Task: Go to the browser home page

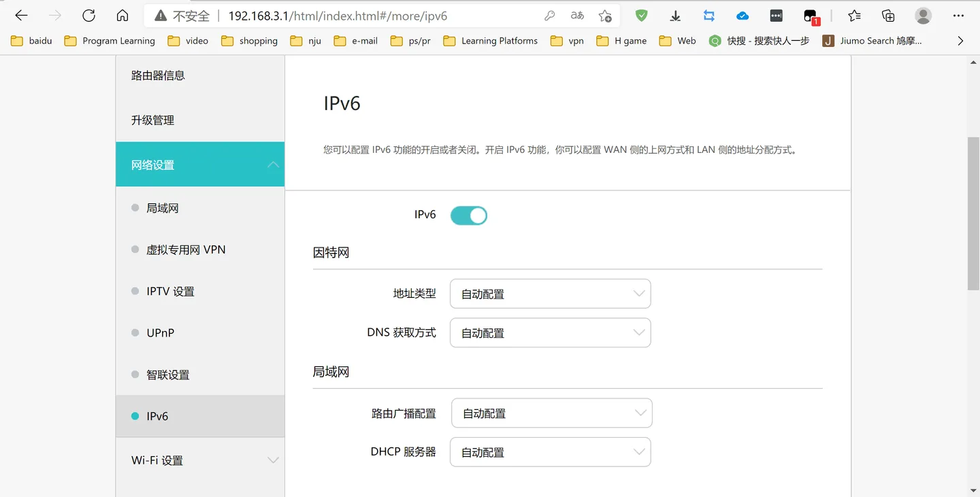Action: pos(122,16)
